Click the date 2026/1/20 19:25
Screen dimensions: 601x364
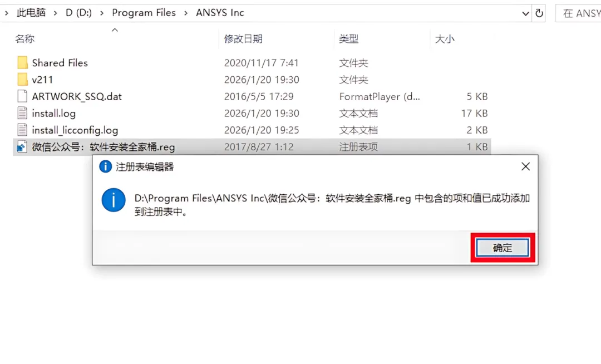(x=262, y=130)
